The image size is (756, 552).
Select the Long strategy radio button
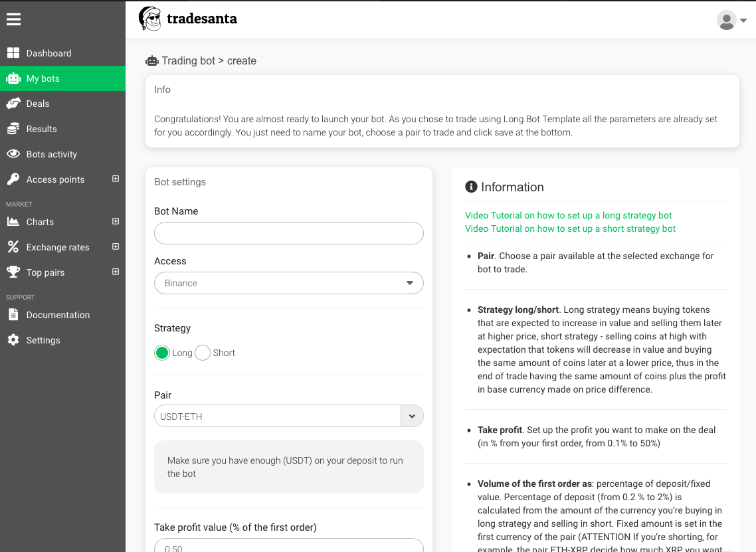click(x=162, y=353)
